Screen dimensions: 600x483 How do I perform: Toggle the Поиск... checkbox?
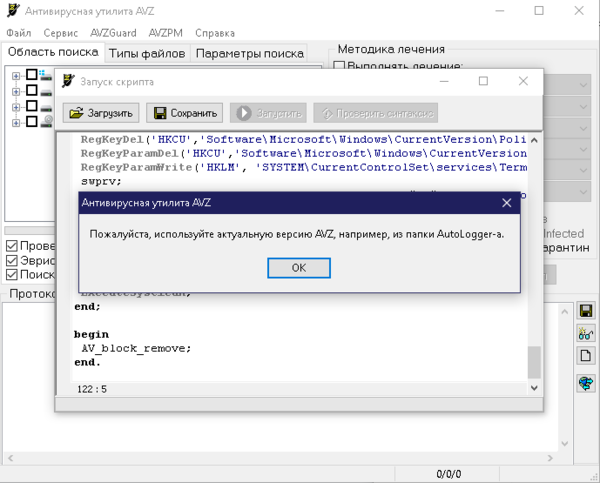coord(12,274)
